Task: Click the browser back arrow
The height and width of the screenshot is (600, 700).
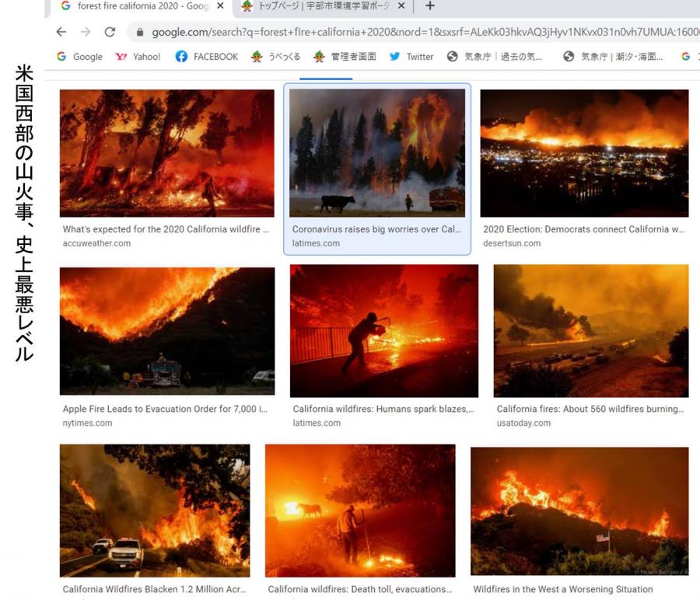Action: [61, 32]
